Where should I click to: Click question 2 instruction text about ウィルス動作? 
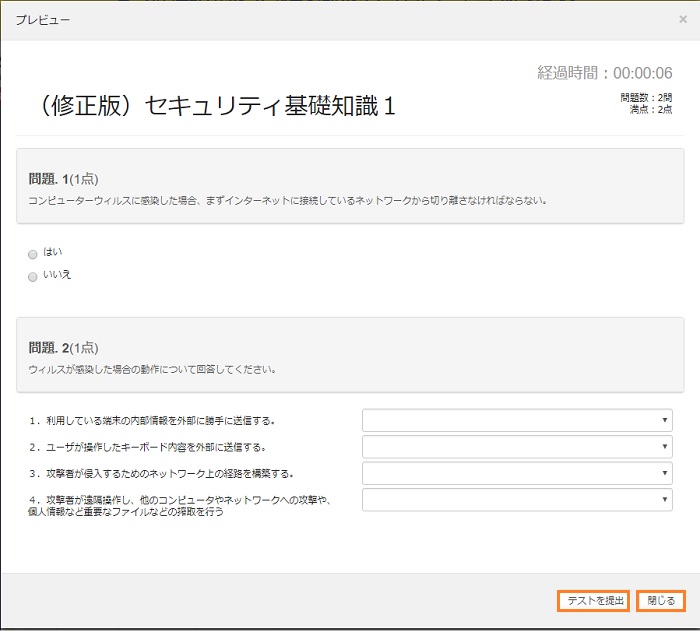click(152, 369)
